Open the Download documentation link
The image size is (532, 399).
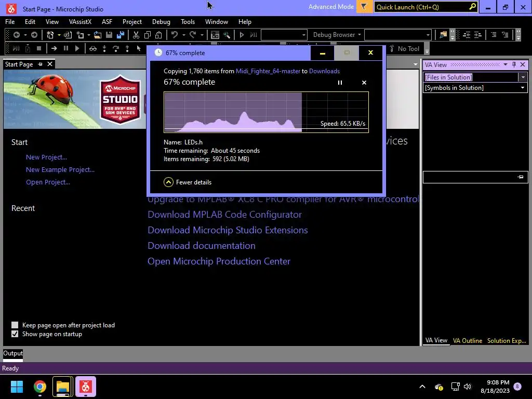coord(202,246)
